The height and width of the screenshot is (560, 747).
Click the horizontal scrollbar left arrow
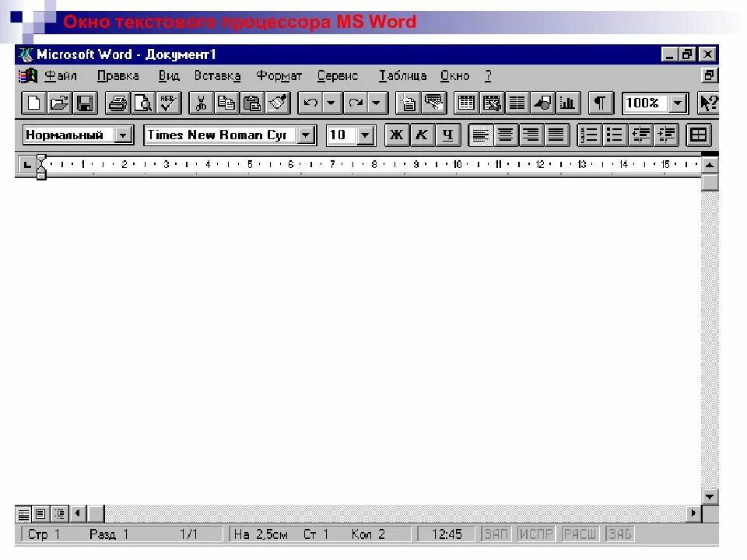(x=78, y=513)
